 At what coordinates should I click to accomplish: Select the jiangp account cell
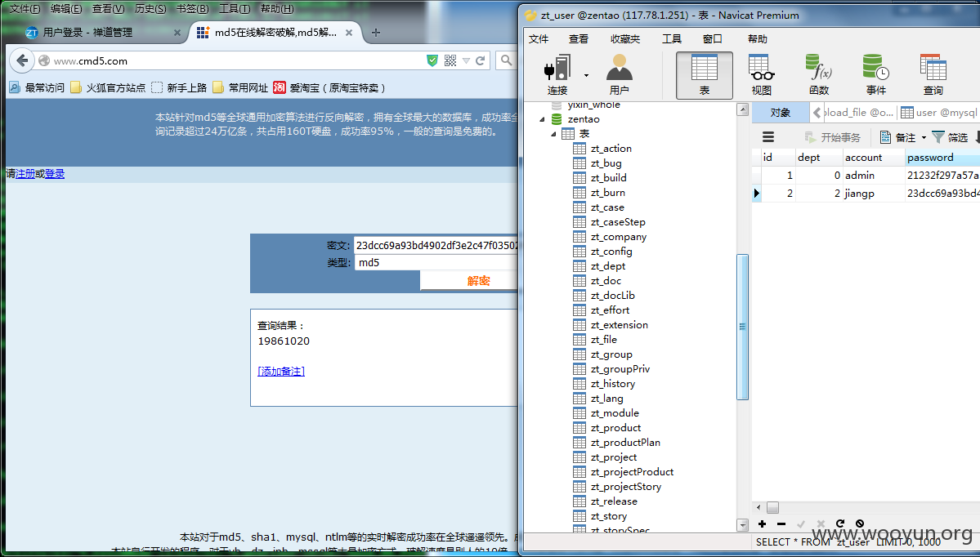(x=874, y=194)
